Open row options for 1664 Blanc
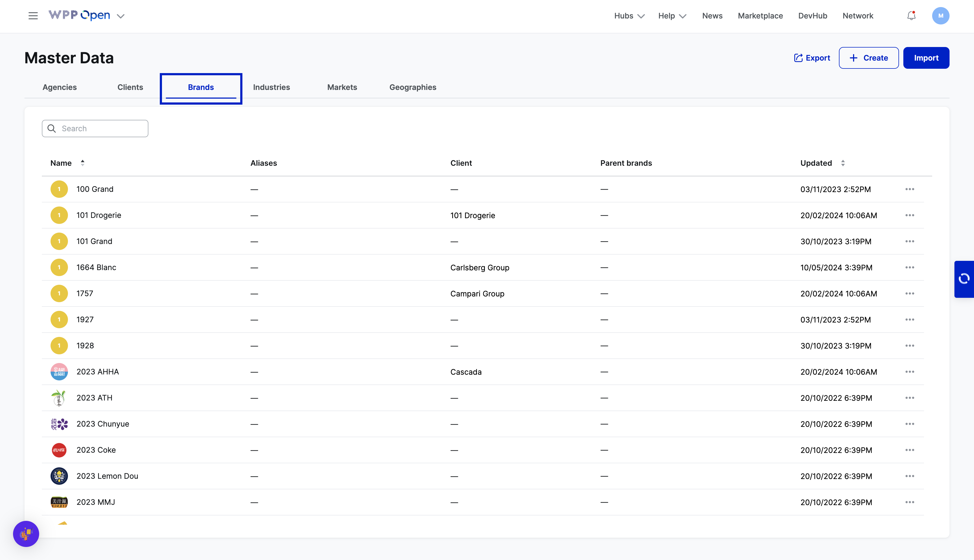The height and width of the screenshot is (560, 974). (909, 267)
